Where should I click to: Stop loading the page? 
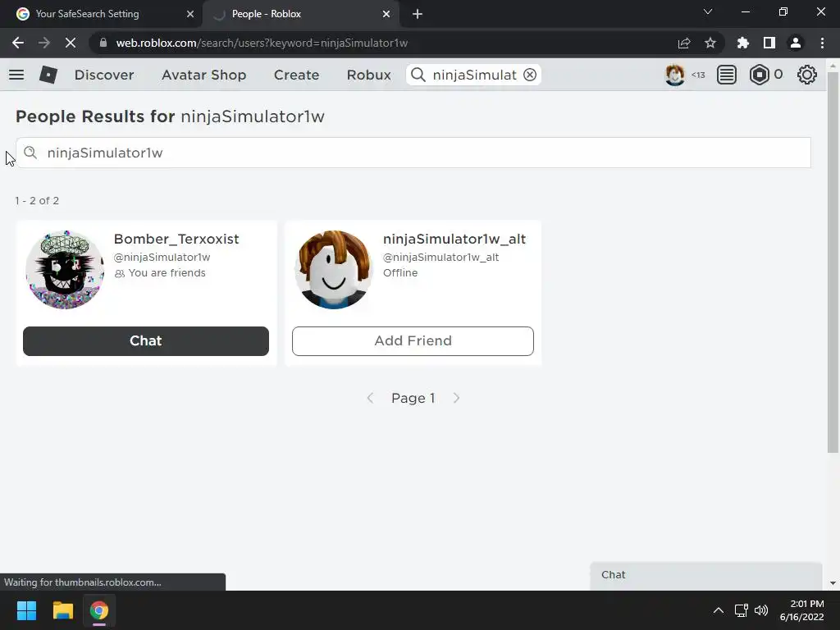[x=71, y=43]
